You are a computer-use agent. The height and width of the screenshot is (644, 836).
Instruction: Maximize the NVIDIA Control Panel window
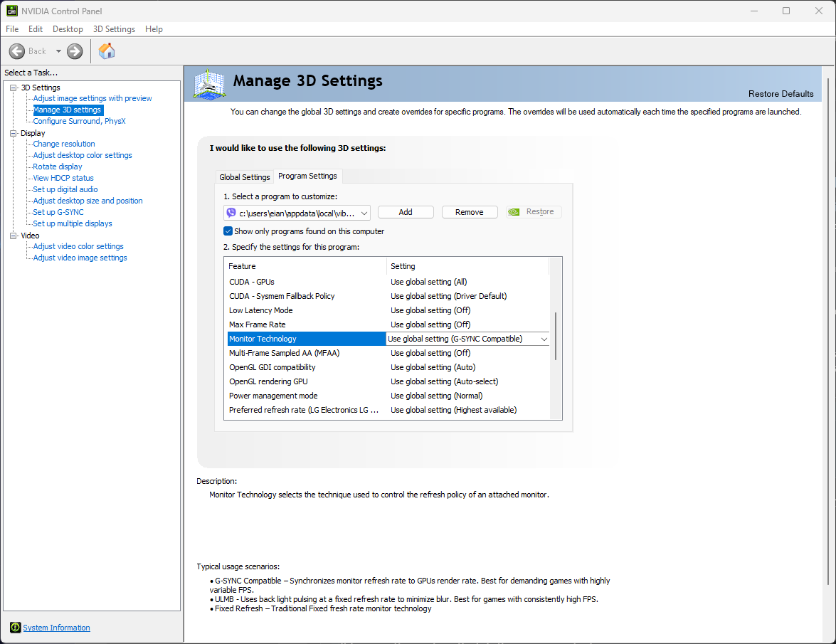tap(786, 11)
